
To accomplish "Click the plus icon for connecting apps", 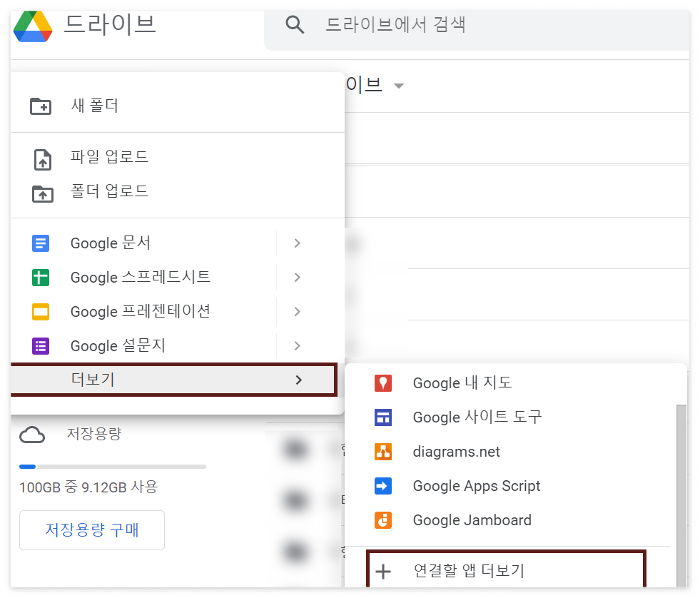I will [383, 571].
